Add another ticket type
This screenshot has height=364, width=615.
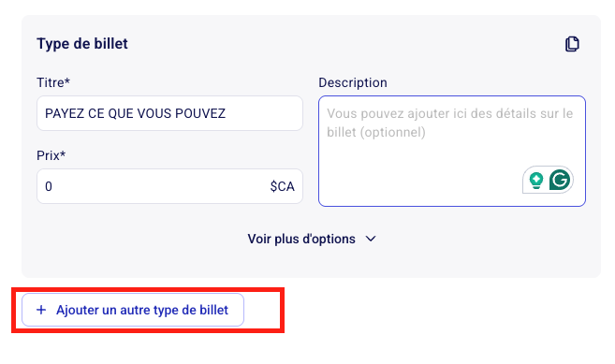[x=133, y=310]
